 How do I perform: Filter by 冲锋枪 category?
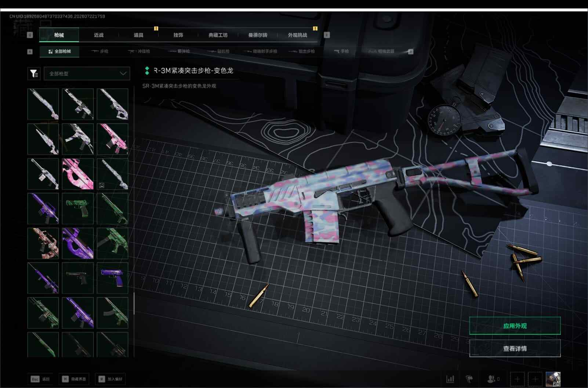139,51
